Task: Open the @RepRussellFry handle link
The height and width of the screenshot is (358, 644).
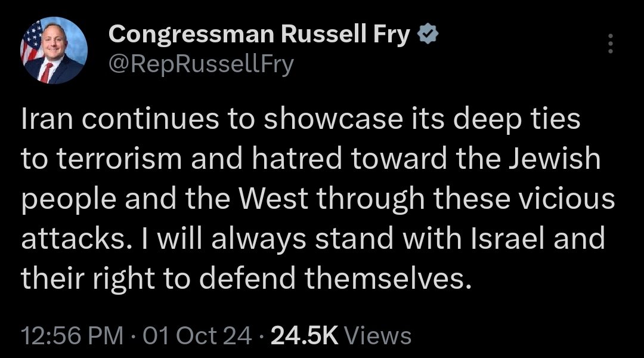Action: pyautogui.click(x=201, y=63)
